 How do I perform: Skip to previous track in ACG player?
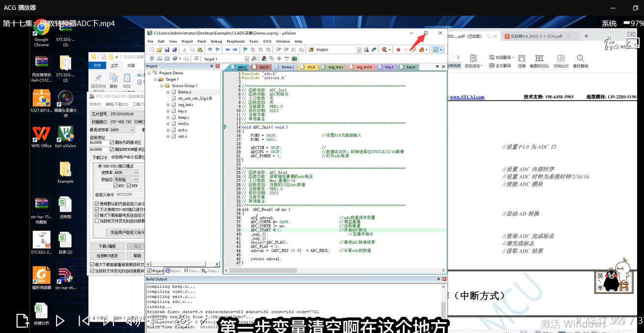pos(85,321)
